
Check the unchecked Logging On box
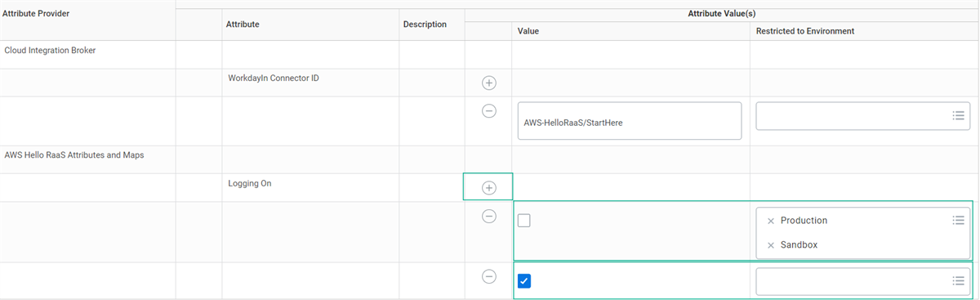[524, 221]
